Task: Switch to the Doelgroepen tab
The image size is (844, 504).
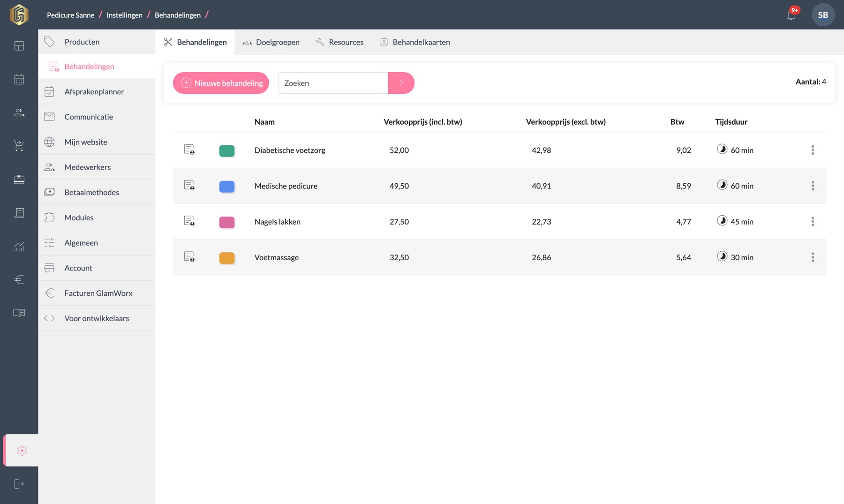Action: tap(271, 42)
